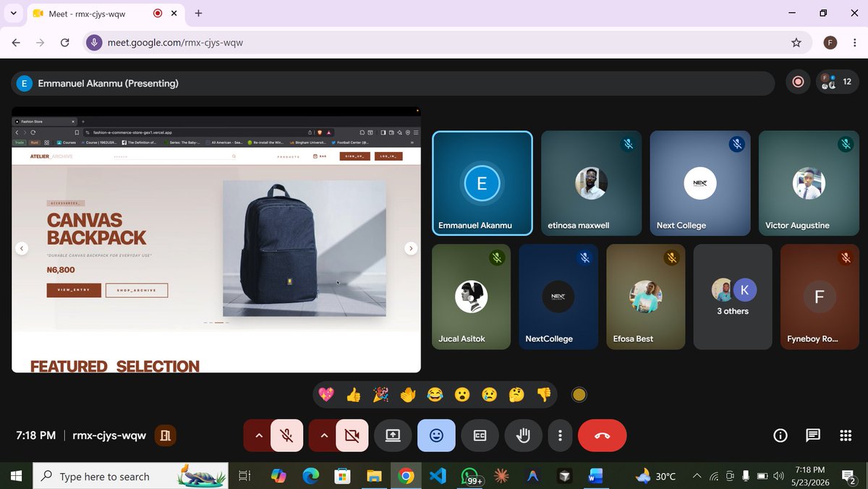Screen dimensions: 868x489
Task: Click LOG_IN in the shared store page
Action: pyautogui.click(x=388, y=156)
